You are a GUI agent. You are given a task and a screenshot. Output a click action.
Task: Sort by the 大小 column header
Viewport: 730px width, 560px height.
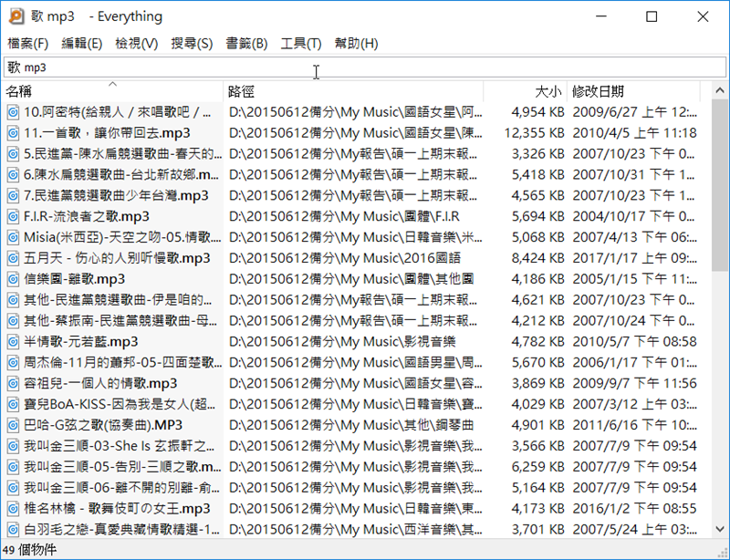click(x=526, y=91)
